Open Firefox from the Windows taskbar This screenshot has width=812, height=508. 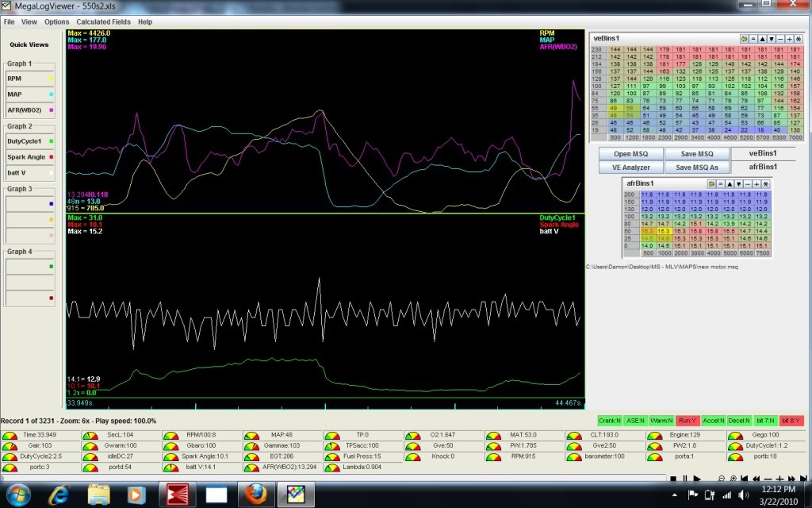258,495
